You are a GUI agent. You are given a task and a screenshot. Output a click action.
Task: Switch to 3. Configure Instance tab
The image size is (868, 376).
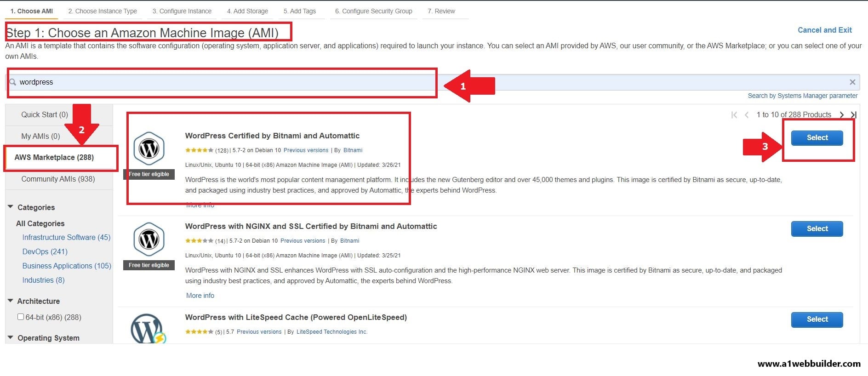tap(182, 11)
